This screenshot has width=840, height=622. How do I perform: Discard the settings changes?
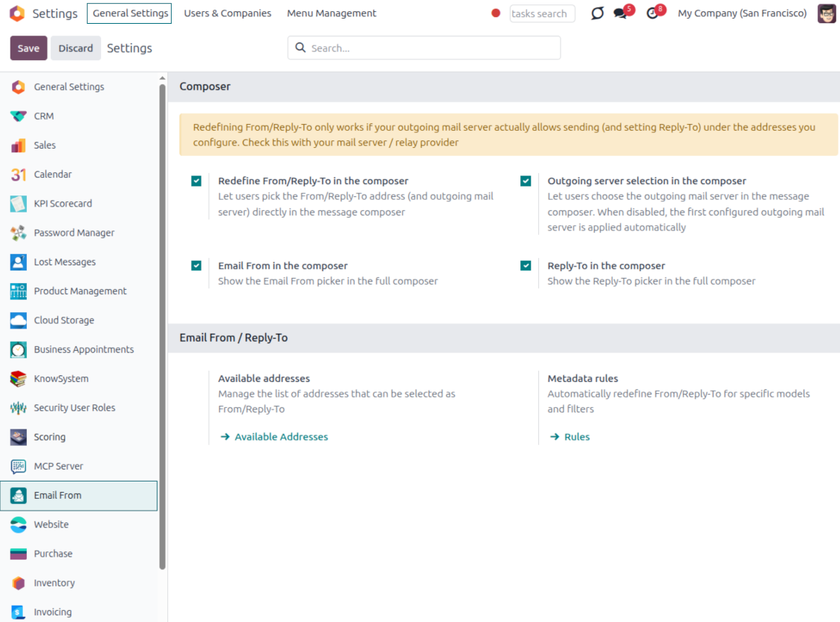(x=76, y=48)
